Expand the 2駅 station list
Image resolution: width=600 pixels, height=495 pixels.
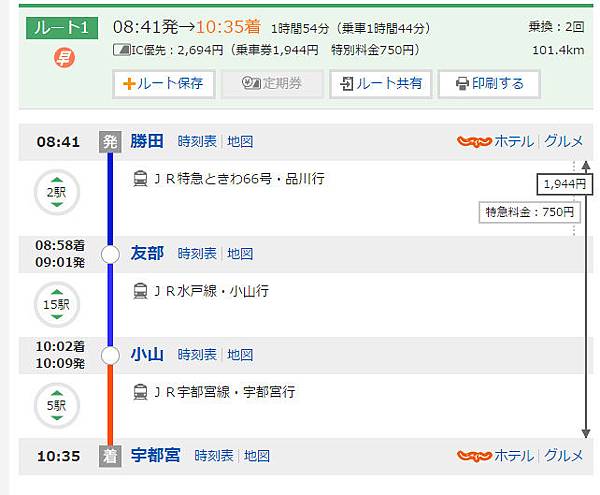pos(57,192)
